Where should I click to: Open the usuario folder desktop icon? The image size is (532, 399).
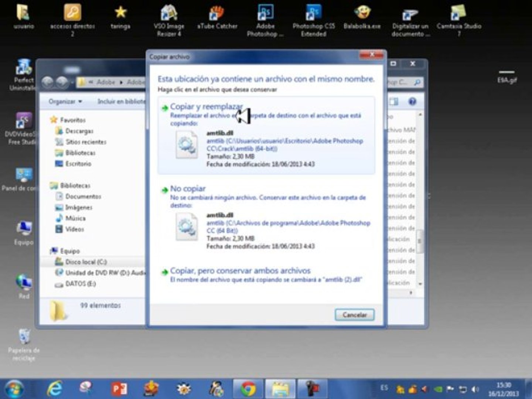click(x=24, y=17)
